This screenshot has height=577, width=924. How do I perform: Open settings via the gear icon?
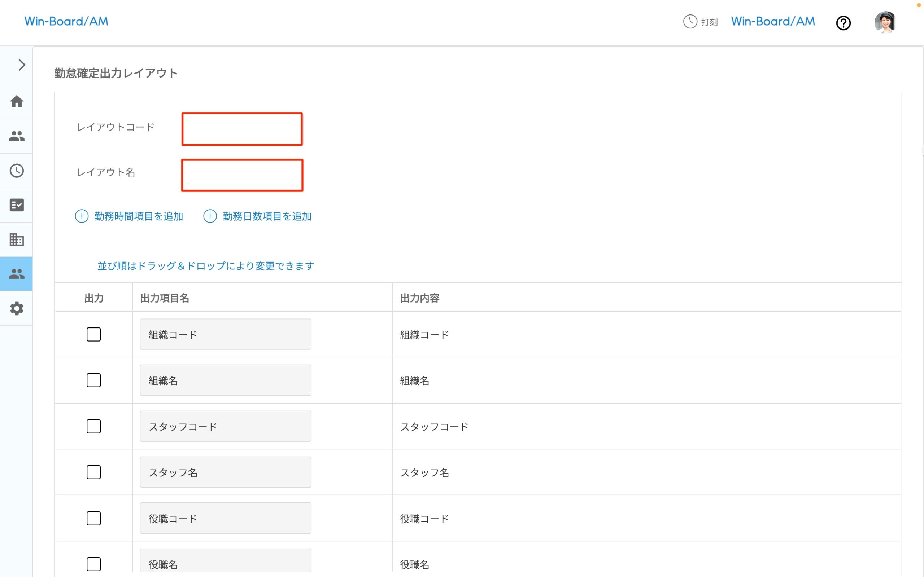point(16,308)
